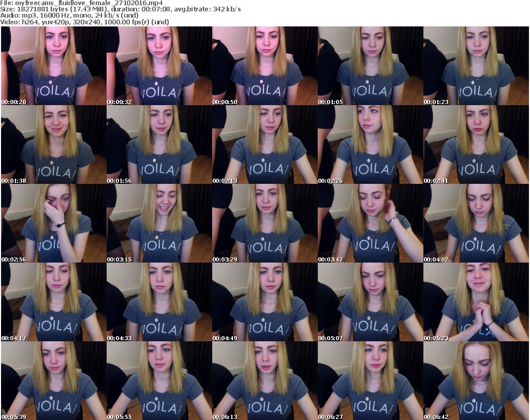Open the last thumbnail, 00:06:42
This screenshot has width=530, height=420.
[x=476, y=381]
